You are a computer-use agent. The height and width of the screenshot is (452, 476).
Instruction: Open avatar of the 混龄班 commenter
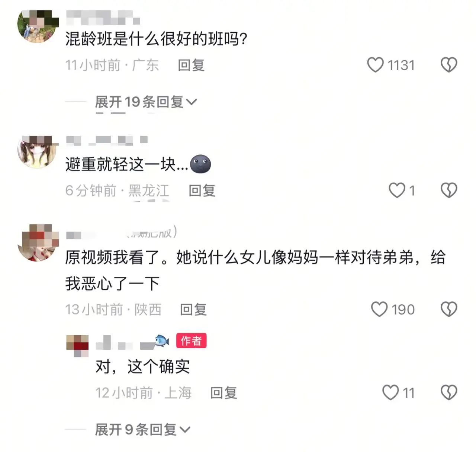point(38,26)
